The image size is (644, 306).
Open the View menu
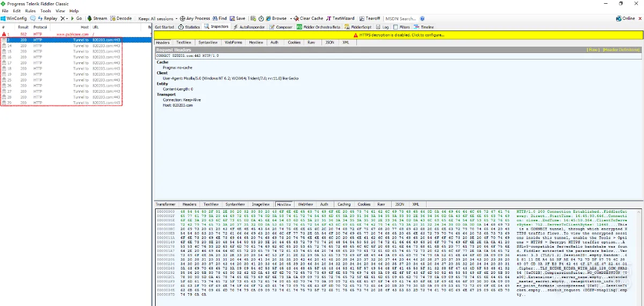60,11
